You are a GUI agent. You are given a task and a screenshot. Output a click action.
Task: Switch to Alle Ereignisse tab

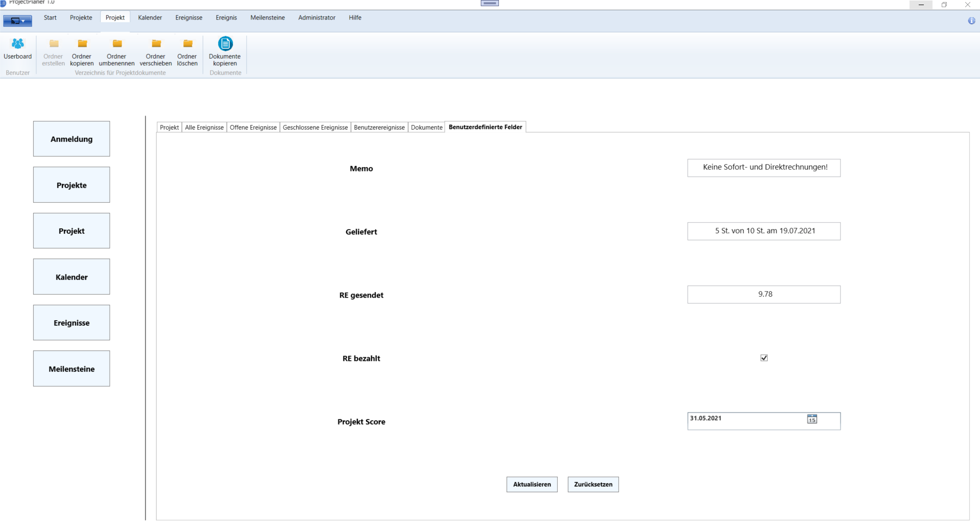pos(204,127)
